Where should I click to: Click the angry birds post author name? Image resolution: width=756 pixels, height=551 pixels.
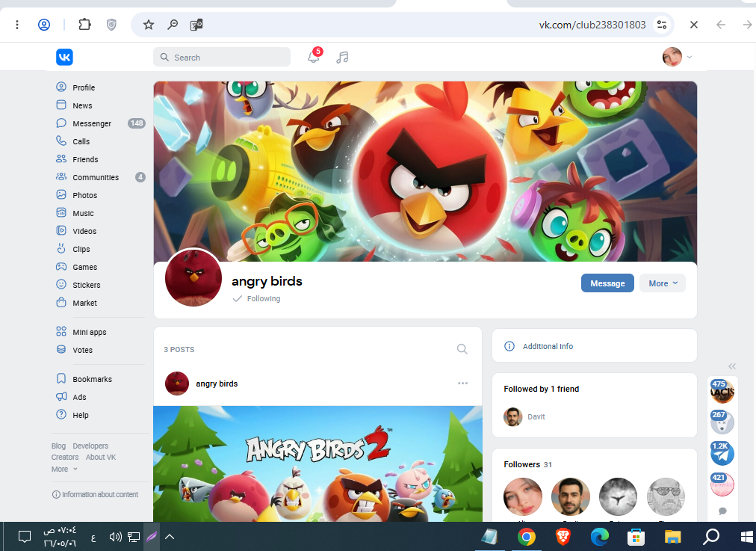coord(217,384)
